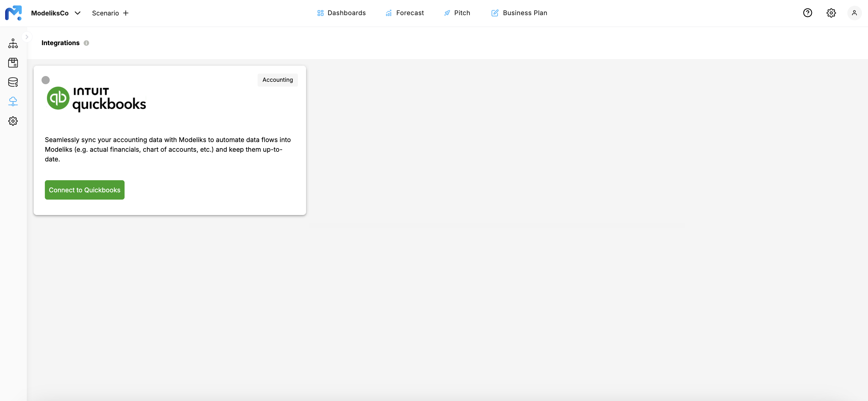Open the user profile icon
Viewport: 868px width, 401px height.
point(855,12)
